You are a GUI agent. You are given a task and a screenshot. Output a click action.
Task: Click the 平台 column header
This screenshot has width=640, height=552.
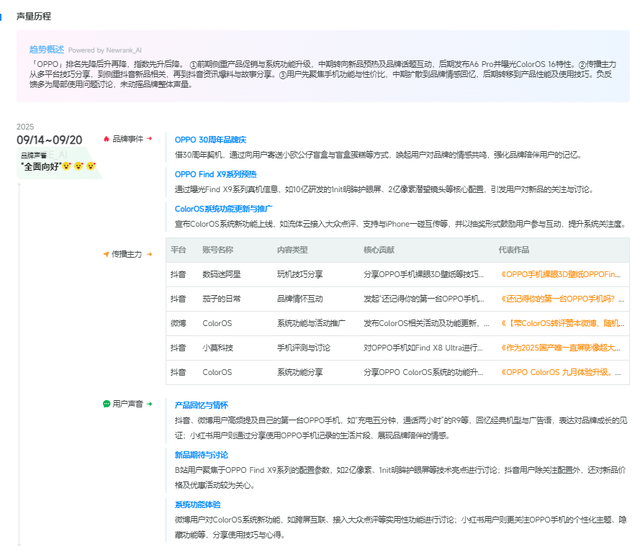pyautogui.click(x=178, y=250)
